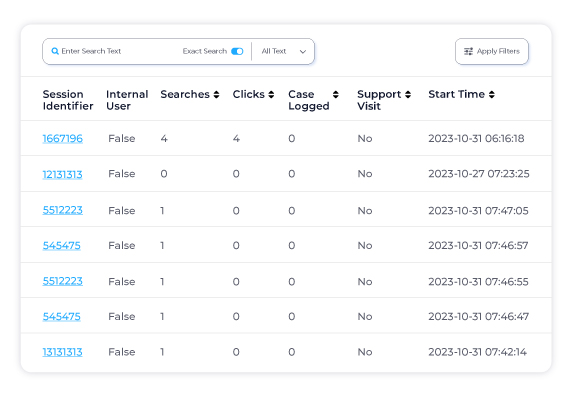The width and height of the screenshot is (570, 395).
Task: Open session 5512223 started at 07:46:55
Action: pos(63,281)
